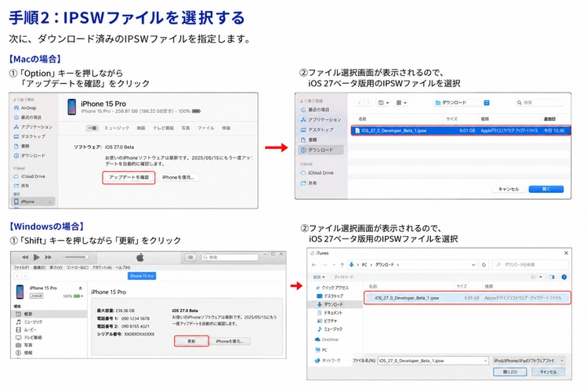Open the 表示(V) menu in iTunes
Viewport: 587px width, 392px height.
click(56, 267)
